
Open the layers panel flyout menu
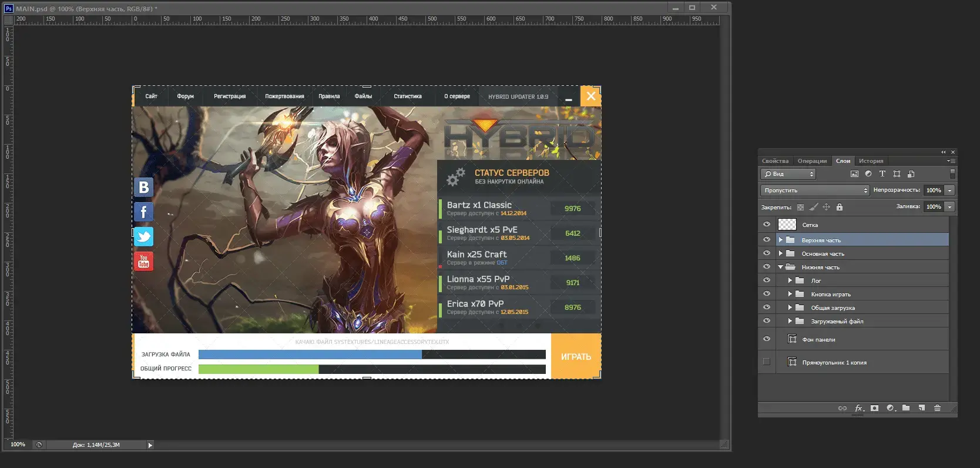pos(951,161)
